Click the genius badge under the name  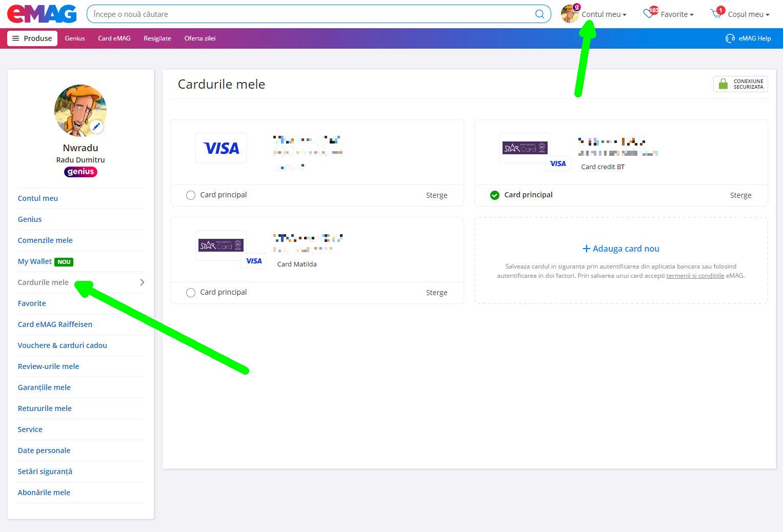pos(81,172)
